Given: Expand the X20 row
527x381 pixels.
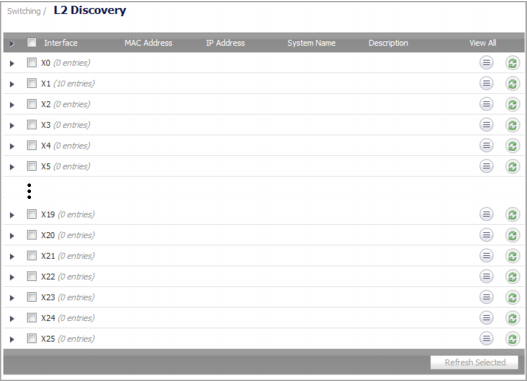Looking at the screenshot, I should click(12, 236).
